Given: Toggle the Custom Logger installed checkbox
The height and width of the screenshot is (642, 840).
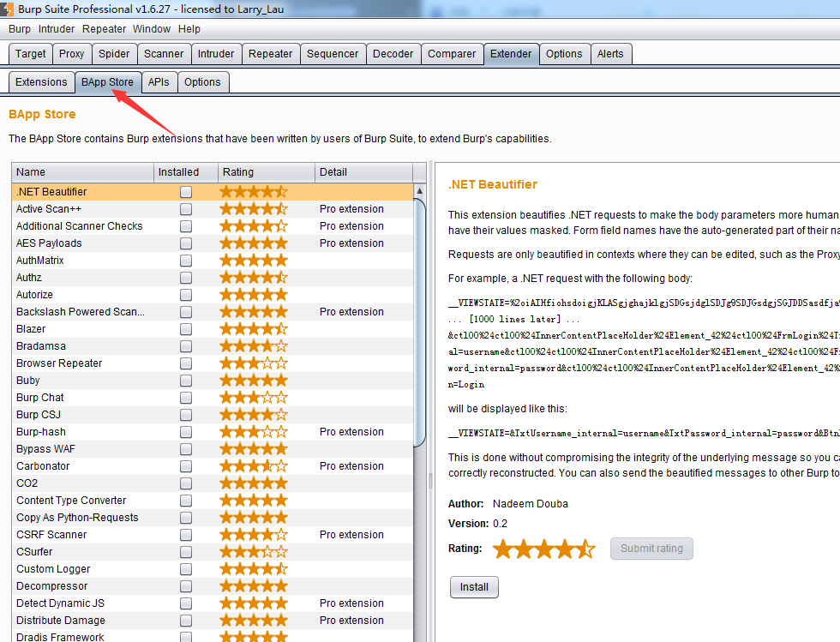Looking at the screenshot, I should click(186, 569).
